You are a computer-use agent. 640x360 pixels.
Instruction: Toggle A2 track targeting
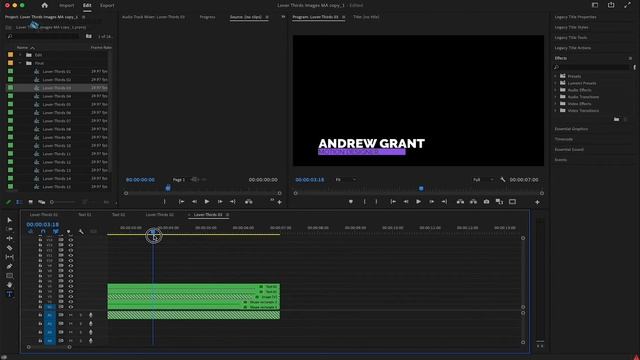(x=50, y=324)
